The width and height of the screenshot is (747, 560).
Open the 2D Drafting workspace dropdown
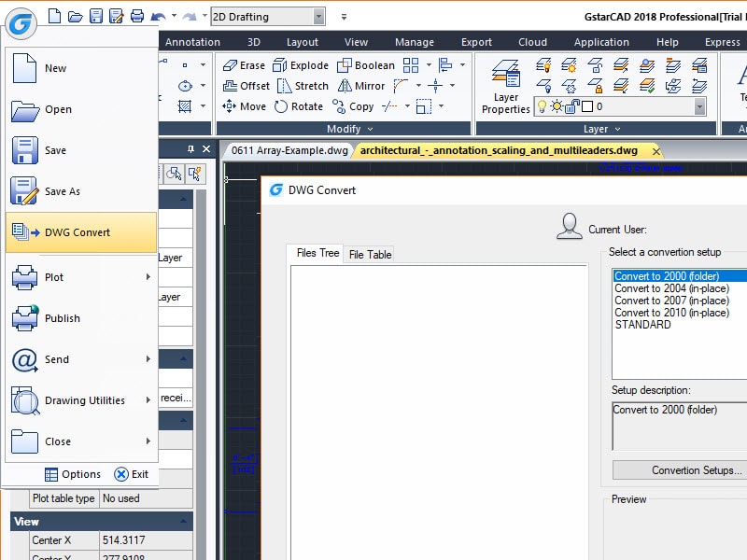[318, 16]
